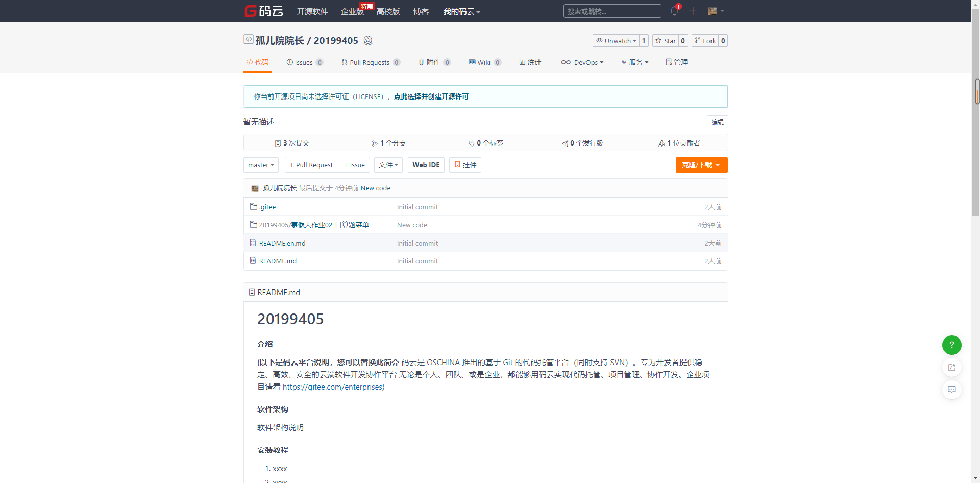Switch to the 管理 tab
This screenshot has width=980, height=483.
[677, 62]
